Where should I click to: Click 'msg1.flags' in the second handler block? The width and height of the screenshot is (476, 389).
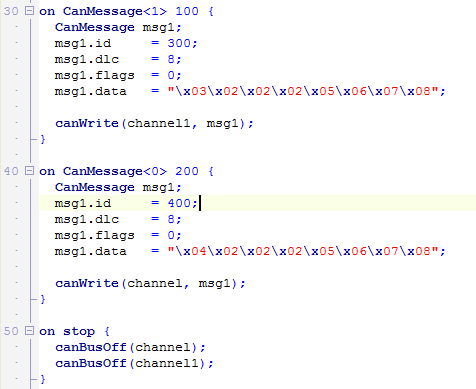coord(95,235)
